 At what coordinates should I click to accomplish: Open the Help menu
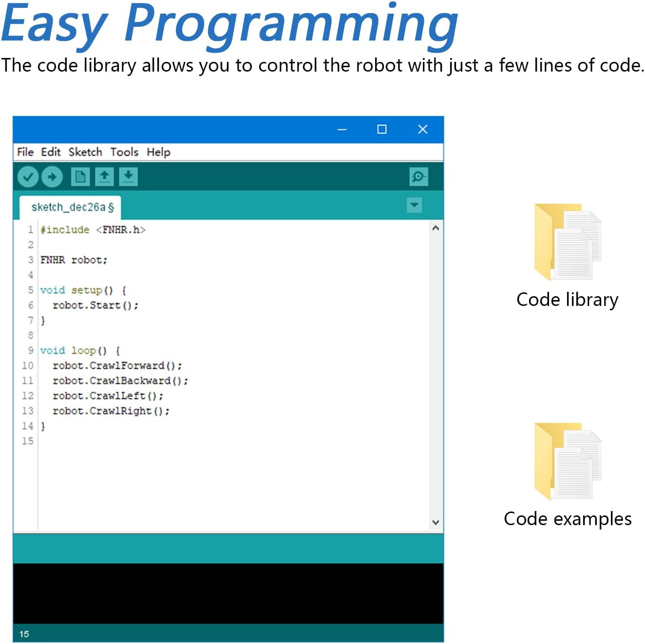pos(158,152)
